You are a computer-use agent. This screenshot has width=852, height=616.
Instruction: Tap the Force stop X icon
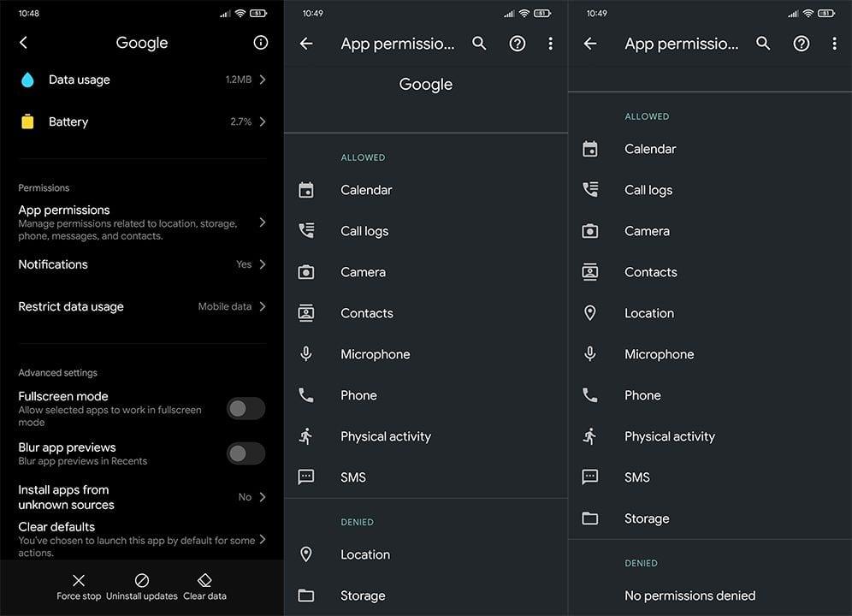[x=79, y=580]
